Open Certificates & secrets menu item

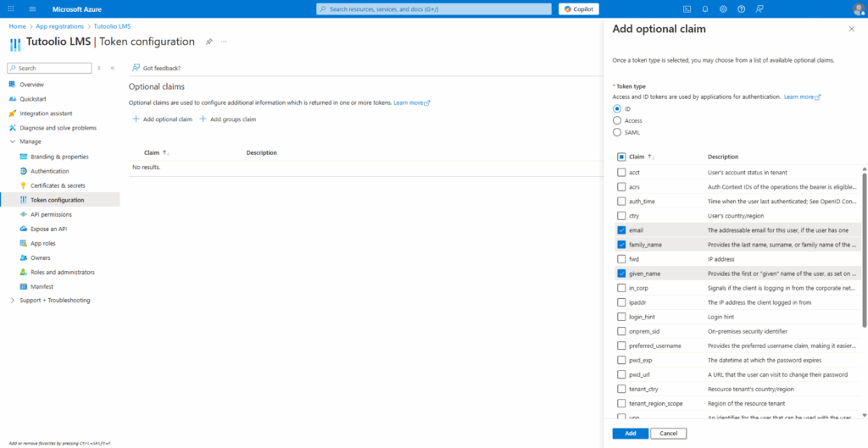click(58, 185)
